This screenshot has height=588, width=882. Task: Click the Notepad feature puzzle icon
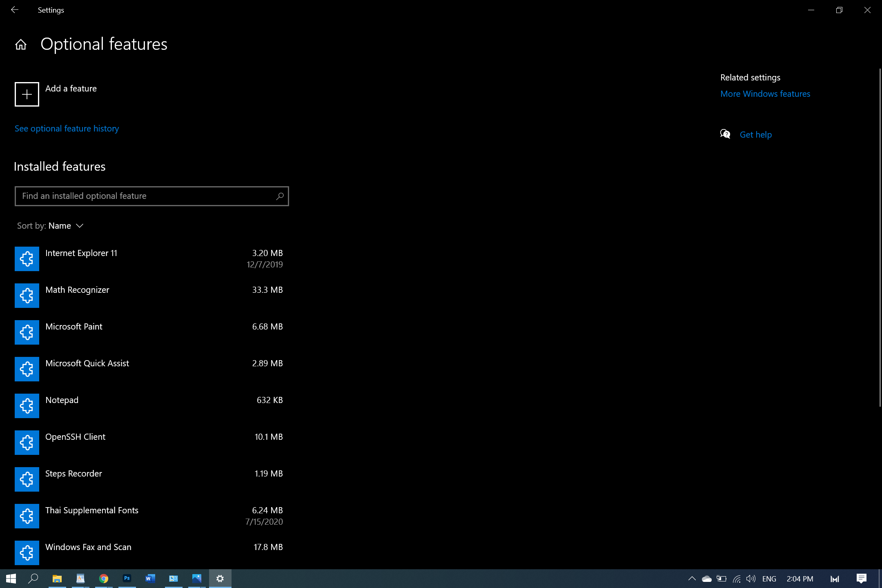pyautogui.click(x=27, y=406)
